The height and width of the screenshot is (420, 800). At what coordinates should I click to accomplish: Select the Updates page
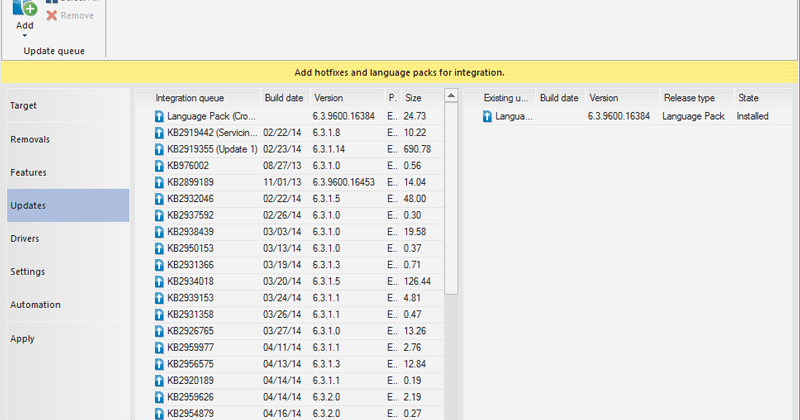(x=68, y=206)
